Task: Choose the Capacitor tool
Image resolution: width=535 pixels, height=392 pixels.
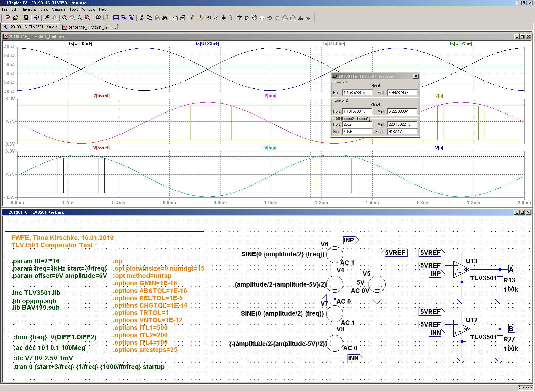Action: pyautogui.click(x=223, y=18)
